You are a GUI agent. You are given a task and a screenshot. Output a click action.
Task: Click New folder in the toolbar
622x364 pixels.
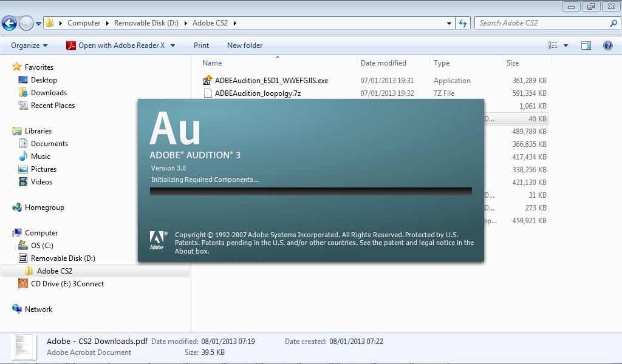point(245,45)
